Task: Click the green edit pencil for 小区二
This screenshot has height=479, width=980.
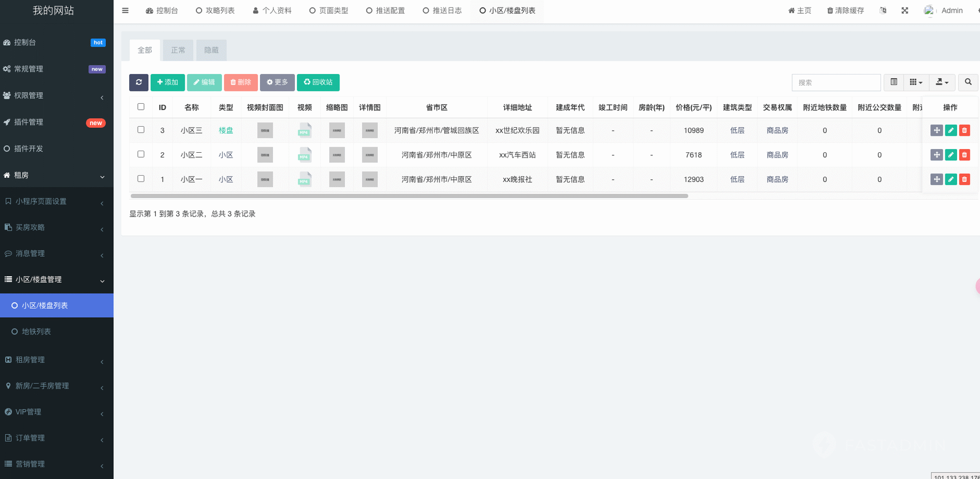Action: pyautogui.click(x=950, y=155)
